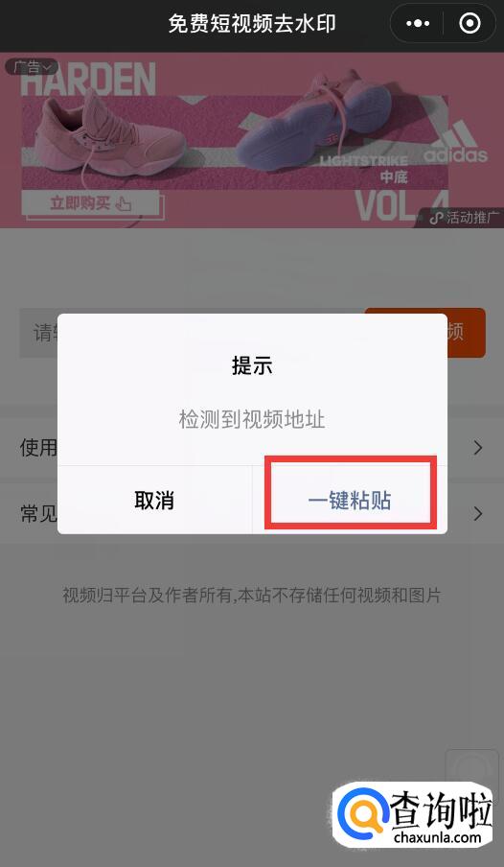Open the mini program three-dots menu
Screen dimensions: 504x867
coord(418,24)
